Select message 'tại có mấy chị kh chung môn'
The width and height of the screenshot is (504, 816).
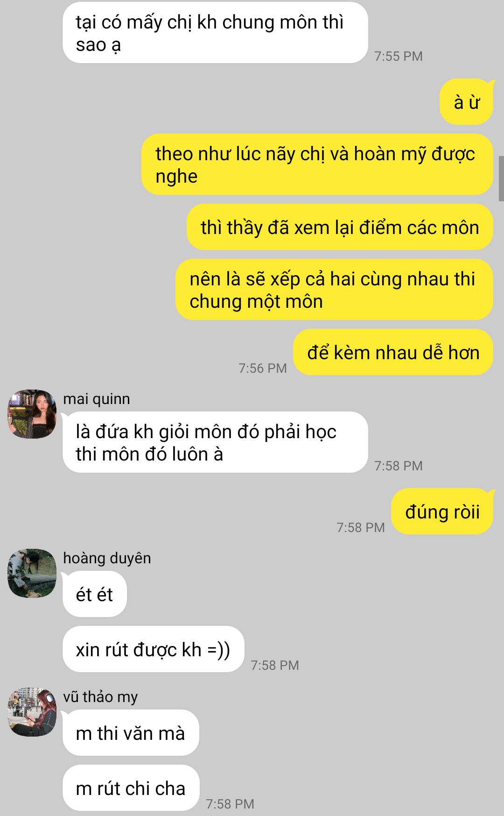(x=215, y=33)
